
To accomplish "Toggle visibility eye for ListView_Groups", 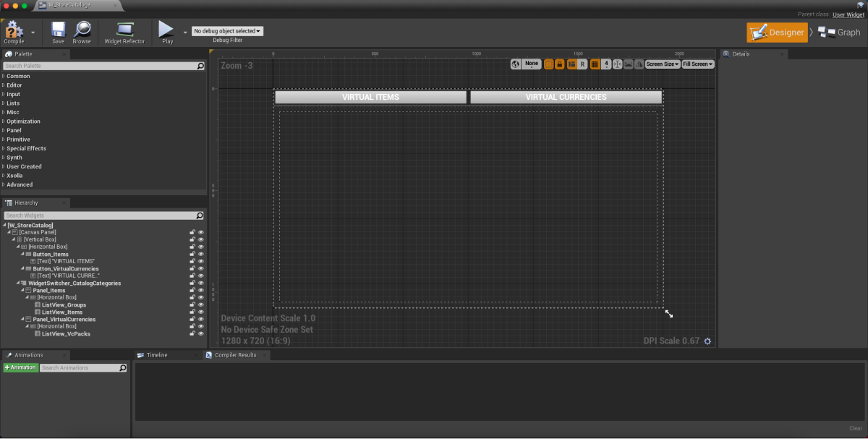I will (201, 304).
